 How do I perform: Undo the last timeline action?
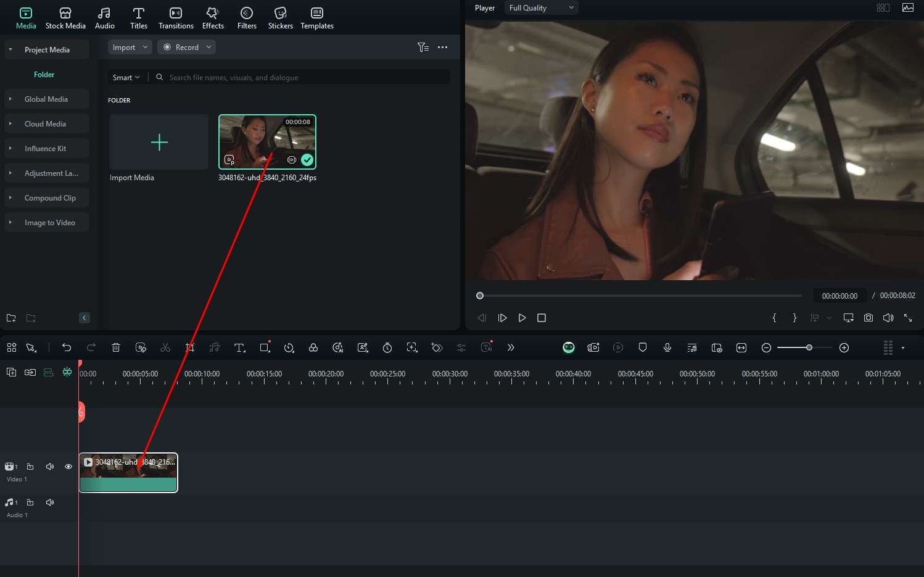coord(67,347)
